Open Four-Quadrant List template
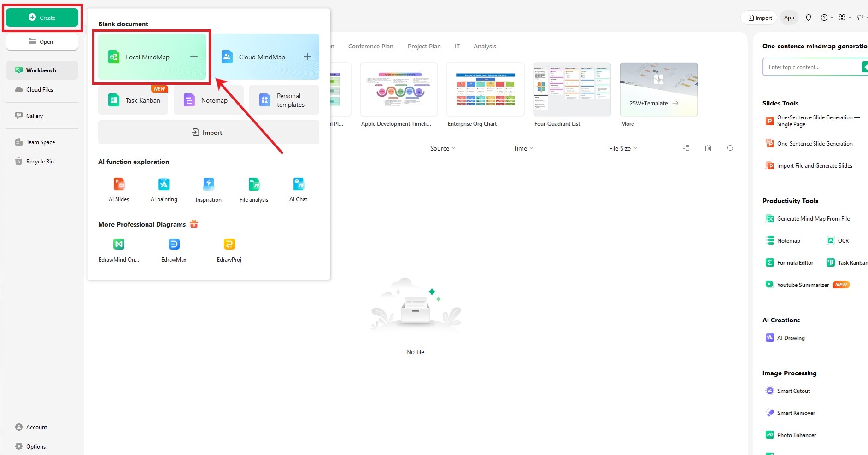This screenshot has width=868, height=455. [x=572, y=89]
